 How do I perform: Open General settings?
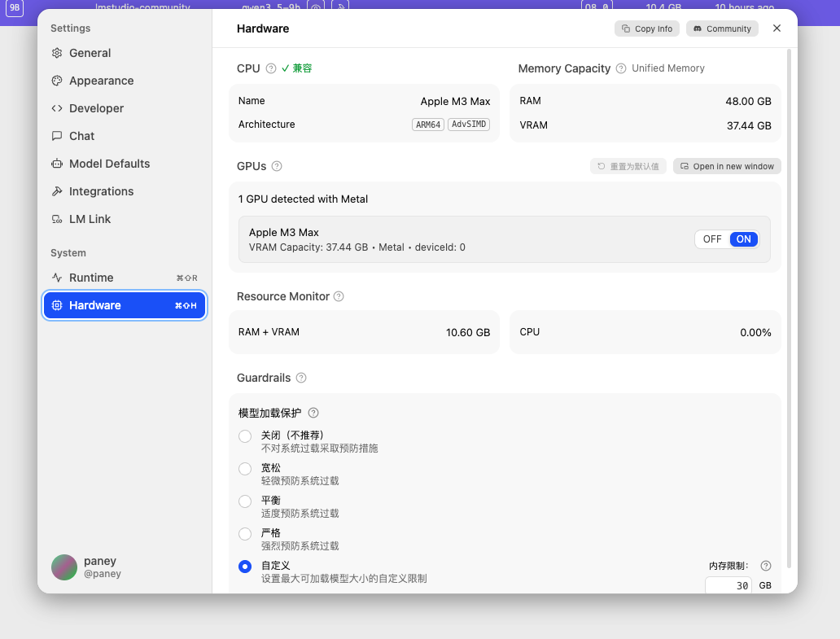tap(125, 53)
